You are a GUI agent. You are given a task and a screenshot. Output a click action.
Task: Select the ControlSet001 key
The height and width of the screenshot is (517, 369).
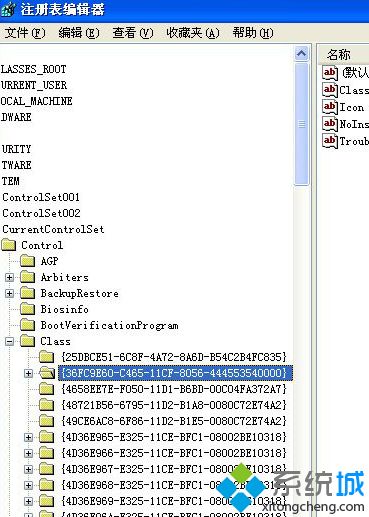41,197
